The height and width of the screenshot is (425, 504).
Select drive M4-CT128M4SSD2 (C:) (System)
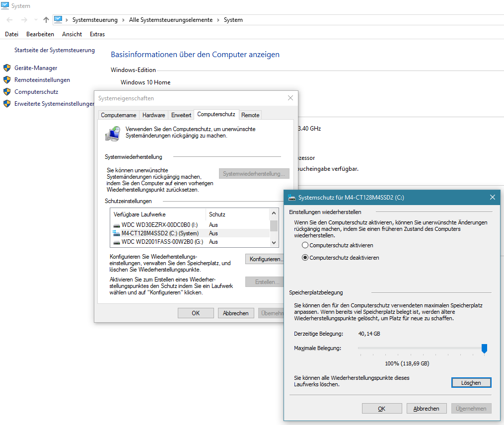(190, 233)
